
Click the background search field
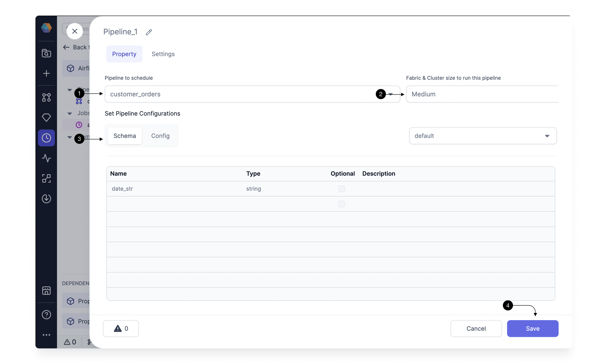click(x=76, y=29)
